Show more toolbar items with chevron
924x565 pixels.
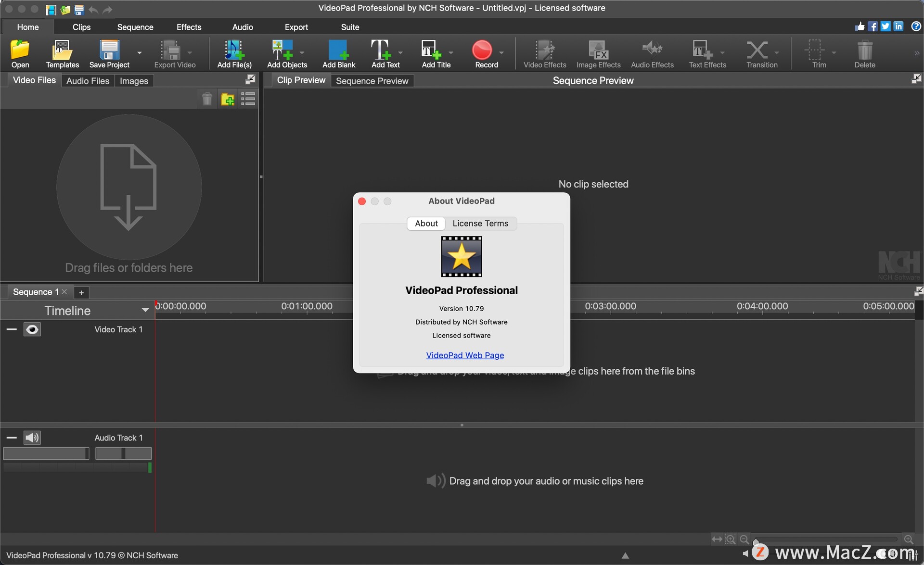coord(917,53)
